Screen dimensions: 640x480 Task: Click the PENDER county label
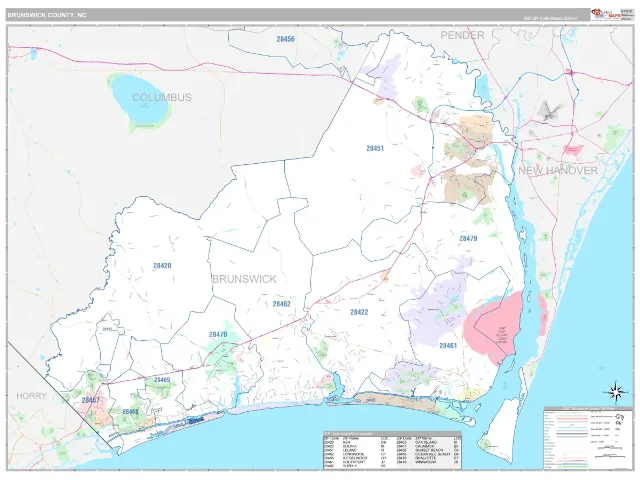462,35
